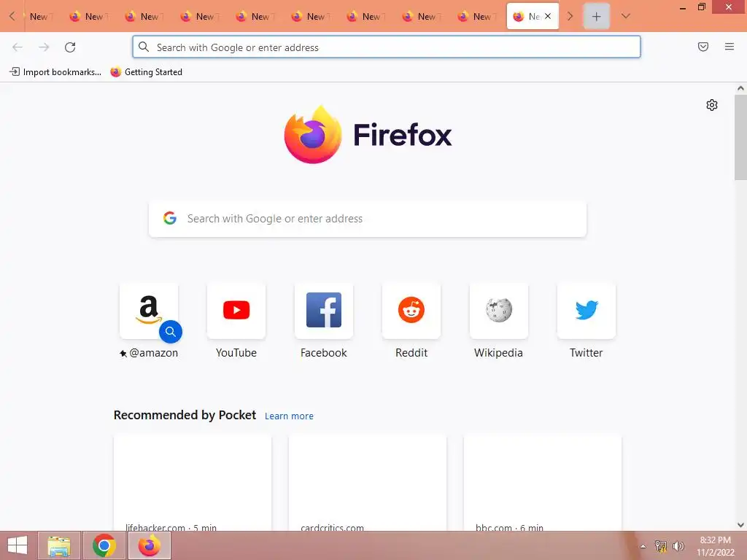Viewport: 747px width, 560px height.
Task: Open the bbc.com Pocket story card
Action: (x=543, y=483)
